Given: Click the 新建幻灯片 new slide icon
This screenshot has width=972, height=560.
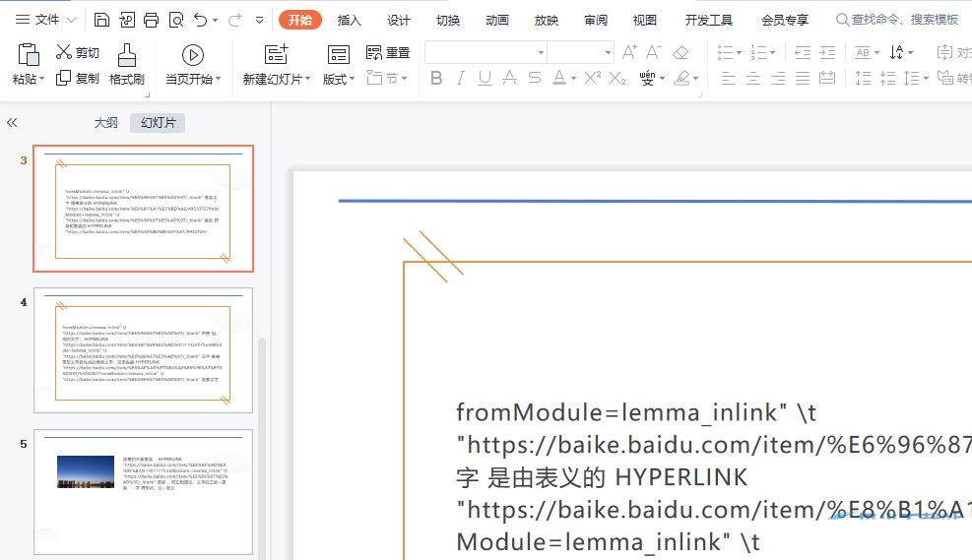Looking at the screenshot, I should pyautogui.click(x=276, y=54).
